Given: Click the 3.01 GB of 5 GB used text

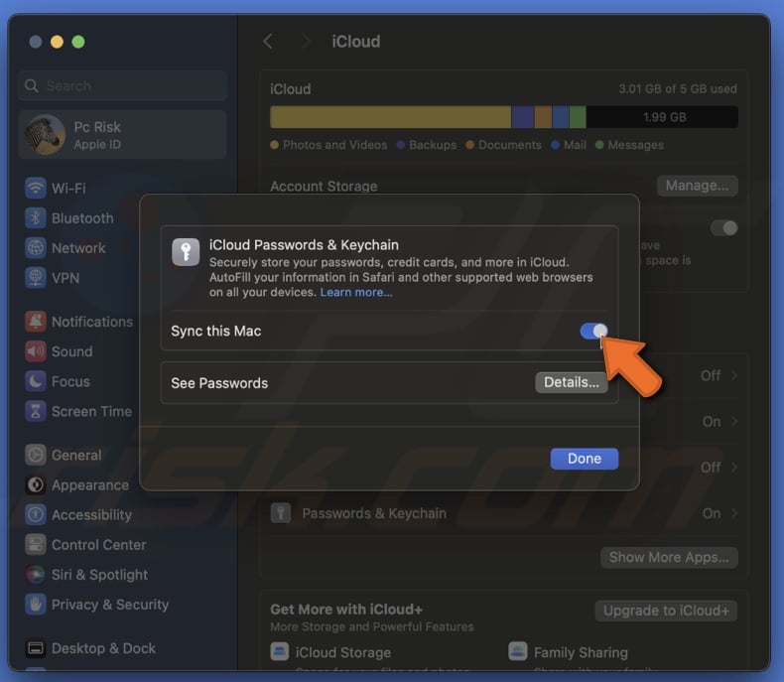Looking at the screenshot, I should click(x=678, y=89).
